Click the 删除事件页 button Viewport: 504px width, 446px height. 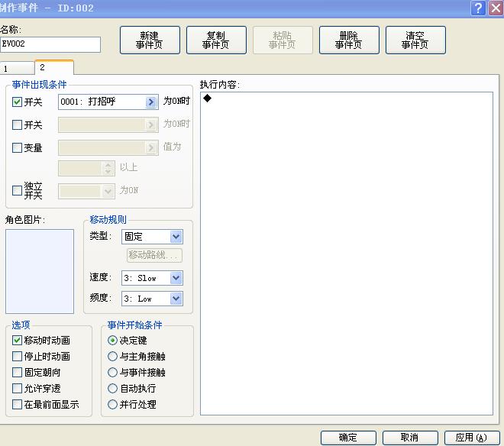point(349,40)
